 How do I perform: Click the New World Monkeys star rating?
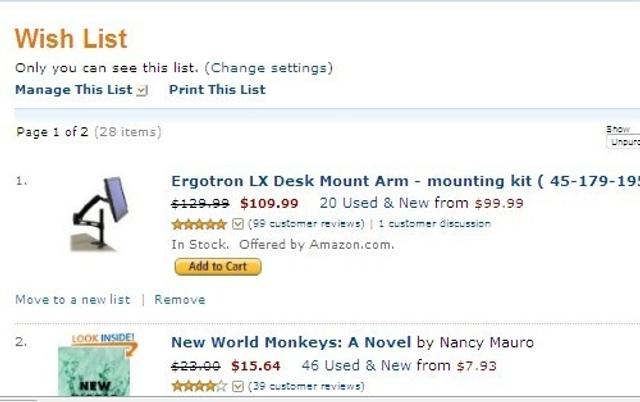click(199, 386)
